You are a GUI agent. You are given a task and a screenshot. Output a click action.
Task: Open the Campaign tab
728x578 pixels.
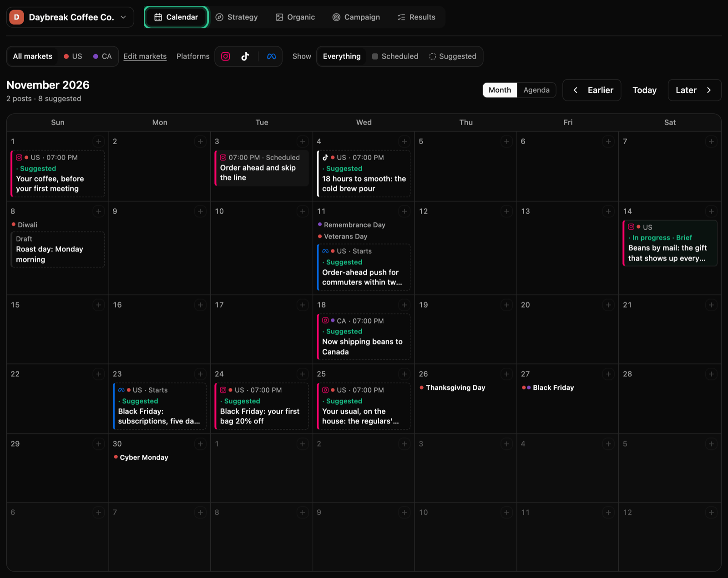(356, 17)
